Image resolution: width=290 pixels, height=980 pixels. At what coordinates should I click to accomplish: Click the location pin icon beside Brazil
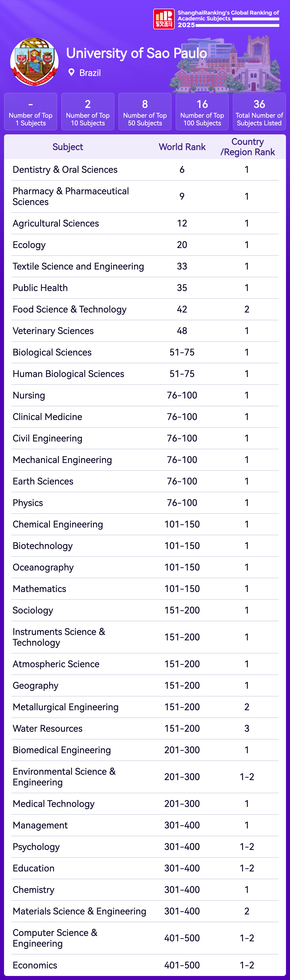coord(71,72)
